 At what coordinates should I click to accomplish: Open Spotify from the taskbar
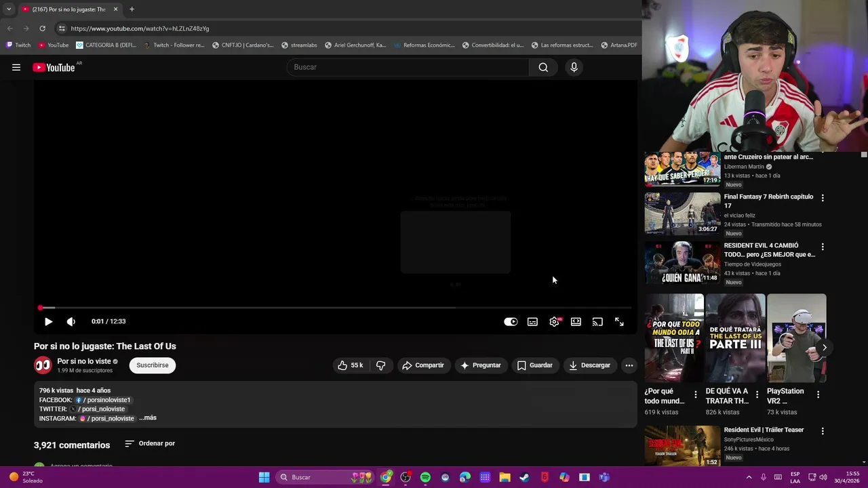point(425,477)
